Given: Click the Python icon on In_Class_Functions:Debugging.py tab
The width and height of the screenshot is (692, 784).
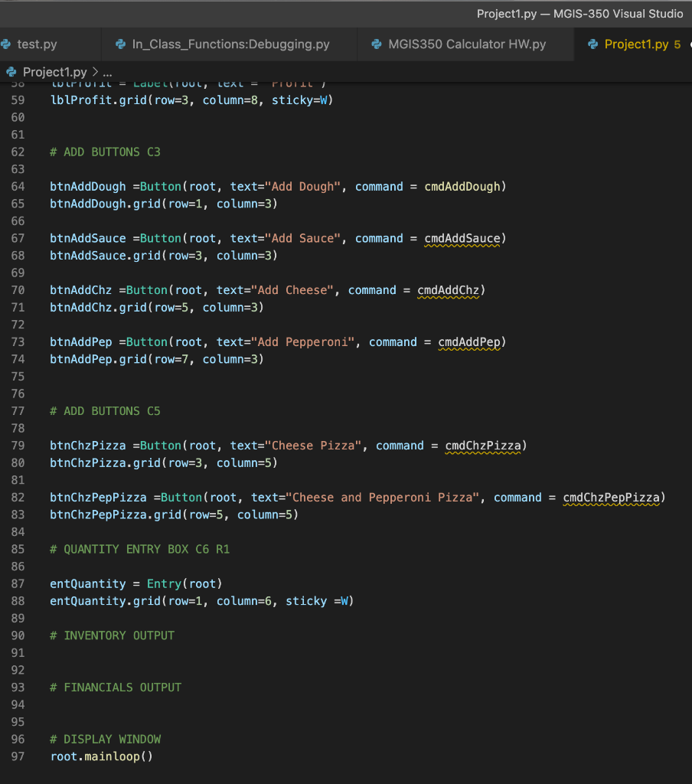Looking at the screenshot, I should pyautogui.click(x=120, y=44).
